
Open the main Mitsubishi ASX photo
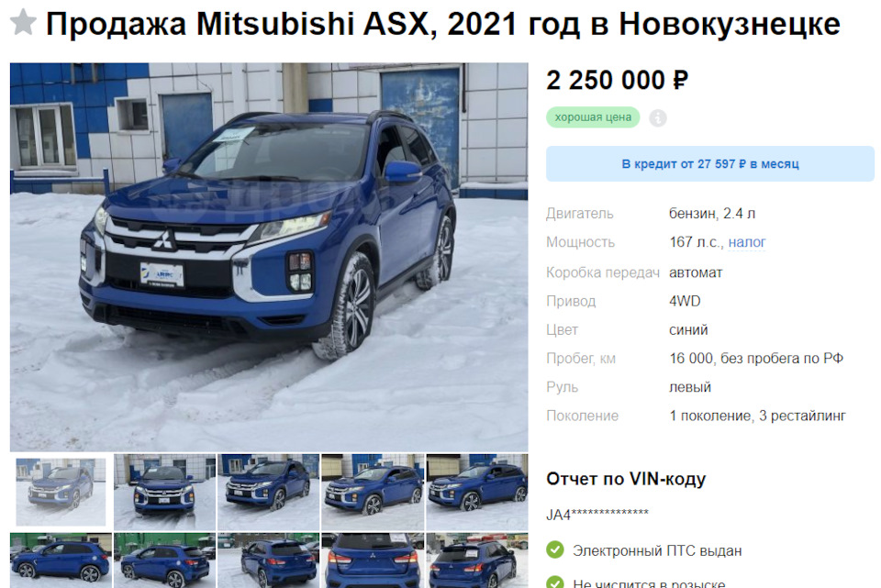tap(269, 257)
